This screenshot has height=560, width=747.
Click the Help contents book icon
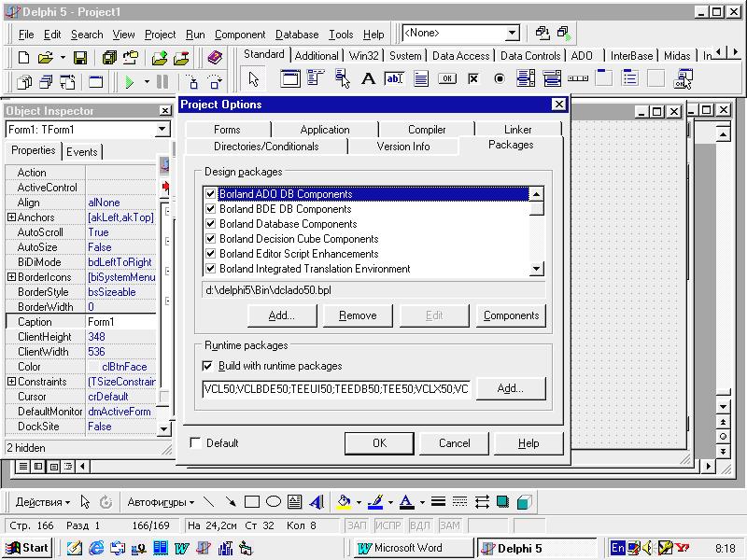pos(216,58)
